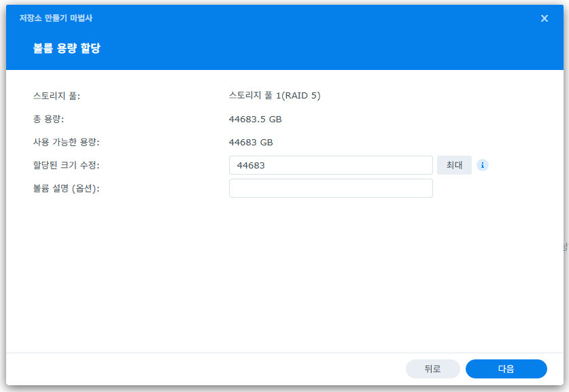Click the 총 용량: label
Image resolution: width=569 pixels, height=392 pixels.
pyautogui.click(x=49, y=120)
